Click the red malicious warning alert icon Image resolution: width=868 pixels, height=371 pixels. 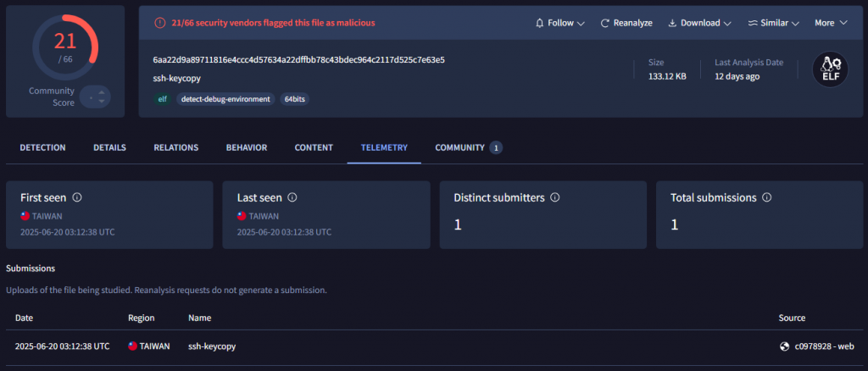click(160, 23)
